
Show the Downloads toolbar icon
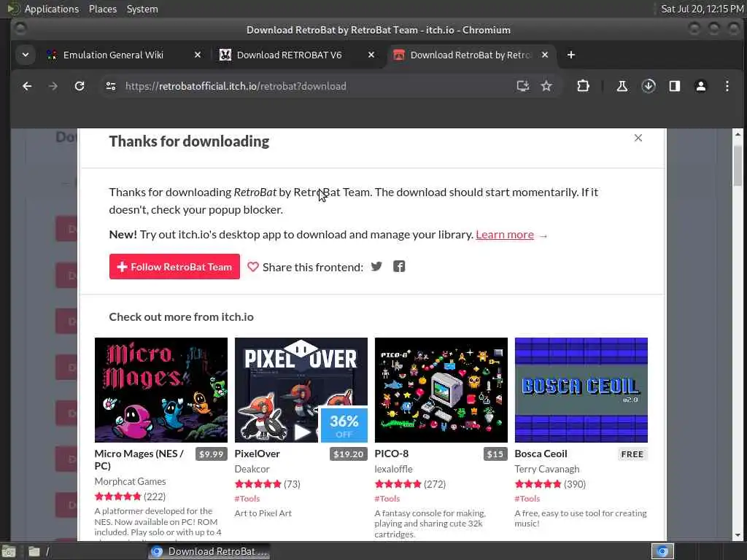pos(649,86)
